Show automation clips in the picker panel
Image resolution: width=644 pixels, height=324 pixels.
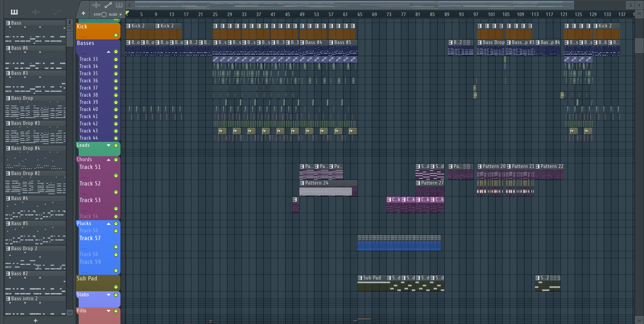pyautogui.click(x=57, y=12)
